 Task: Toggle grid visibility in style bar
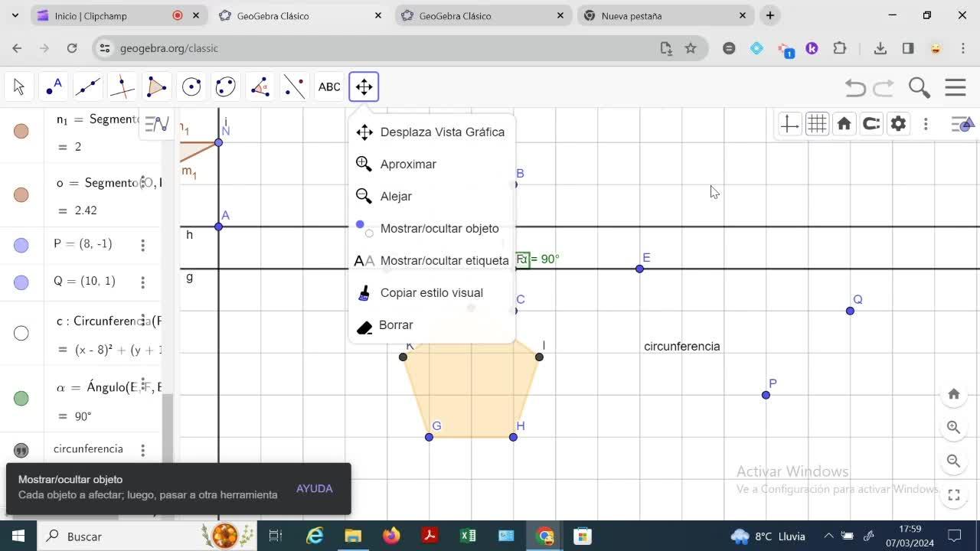click(817, 124)
